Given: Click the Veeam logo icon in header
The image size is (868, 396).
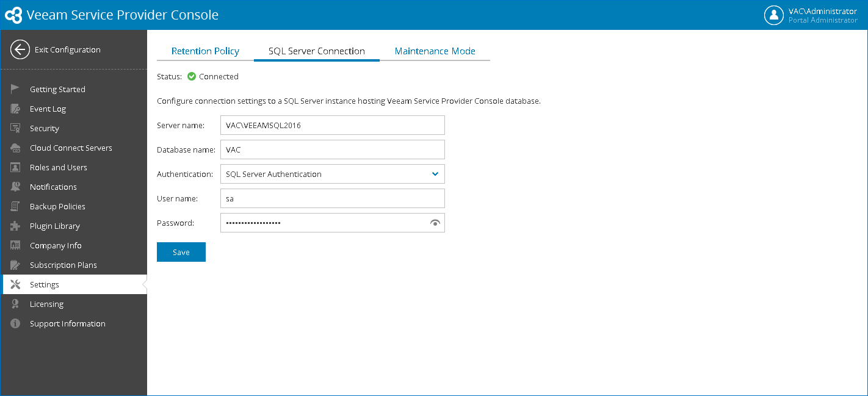Looking at the screenshot, I should [13, 15].
